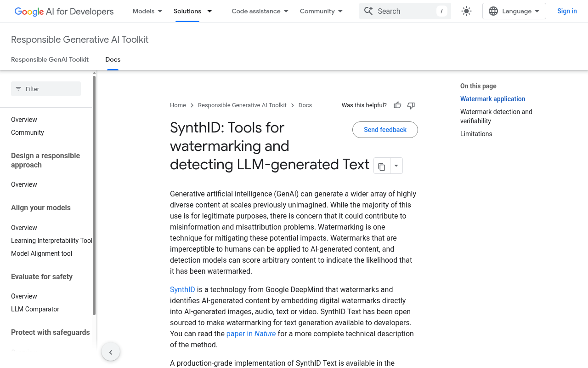
Task: Open Responsible Generative AI Toolkit breadcrumb
Action: 242,105
